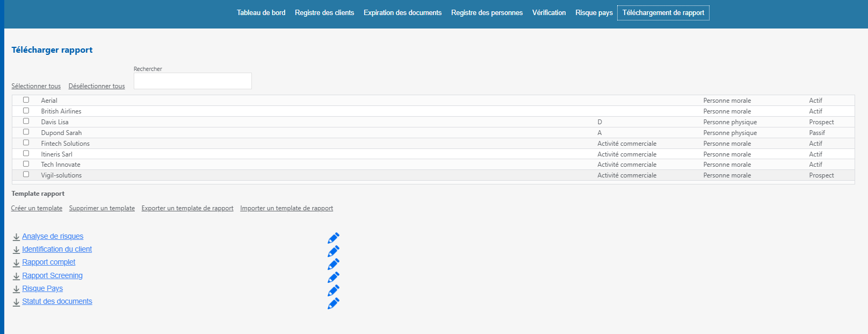
Task: Check the Tech Innovate checkbox
Action: [26, 164]
